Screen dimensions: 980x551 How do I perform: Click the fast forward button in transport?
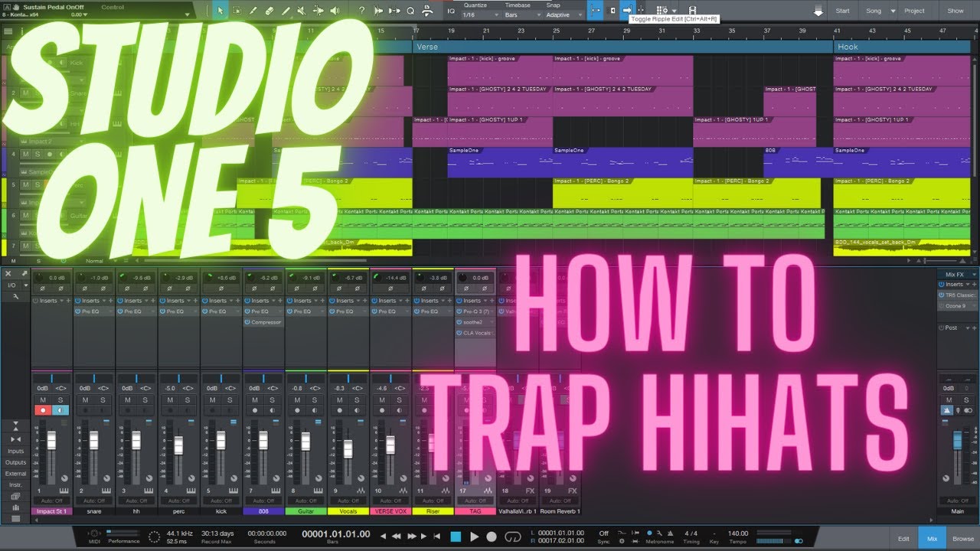click(413, 536)
